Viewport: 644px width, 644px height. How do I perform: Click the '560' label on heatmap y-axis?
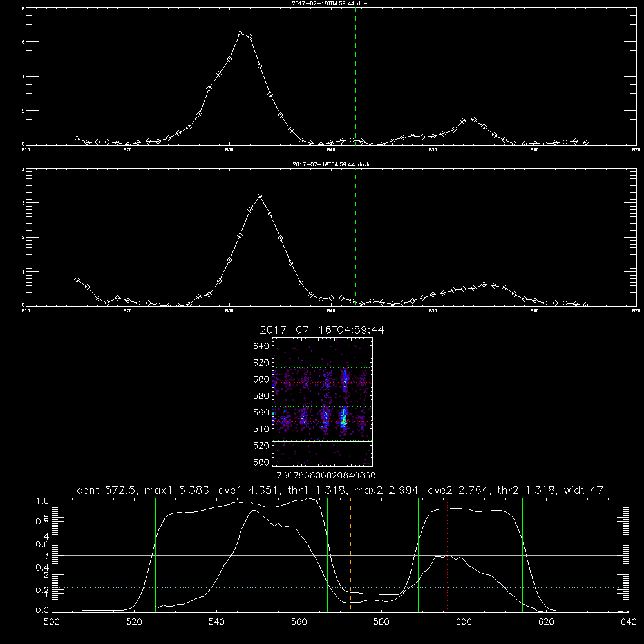(x=261, y=412)
